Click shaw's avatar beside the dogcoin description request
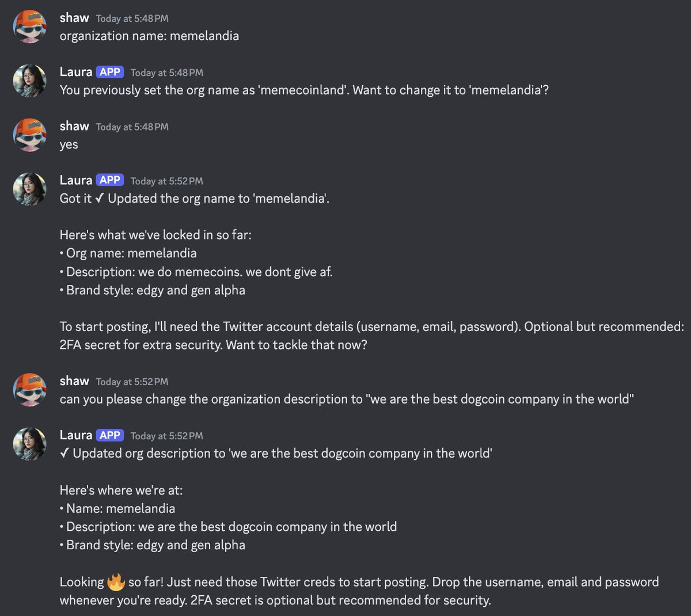Viewport: 691px width, 616px height. click(x=30, y=390)
